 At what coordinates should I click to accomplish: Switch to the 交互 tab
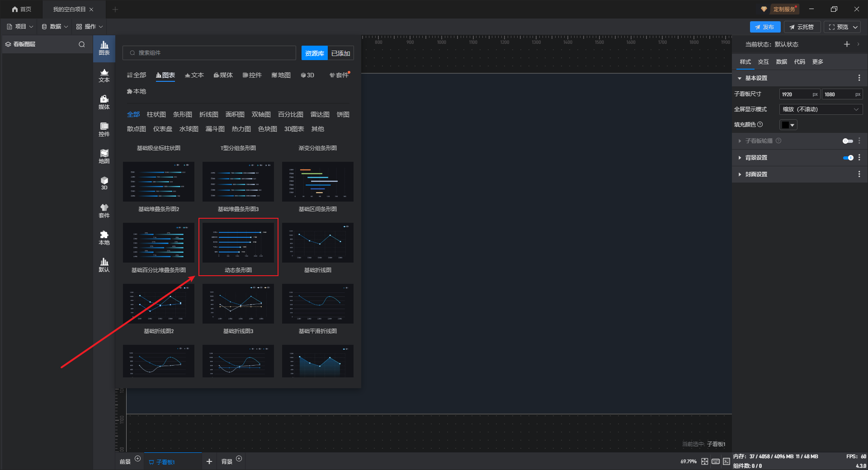(763, 62)
